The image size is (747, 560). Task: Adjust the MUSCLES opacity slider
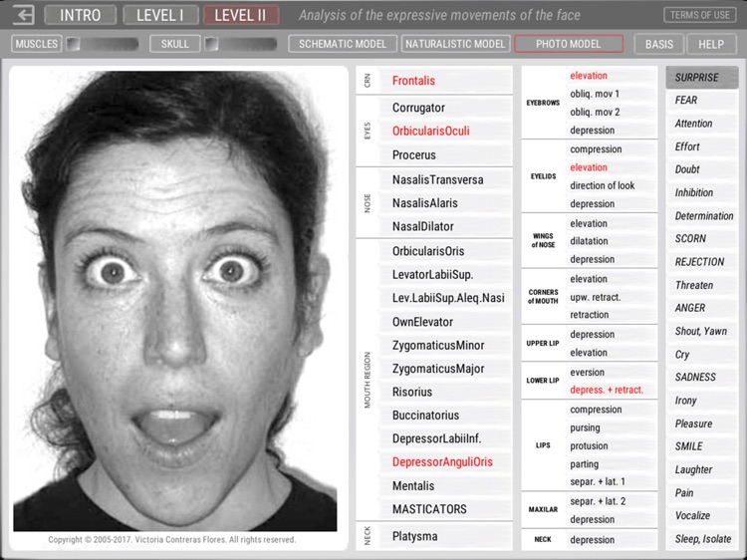[x=102, y=44]
